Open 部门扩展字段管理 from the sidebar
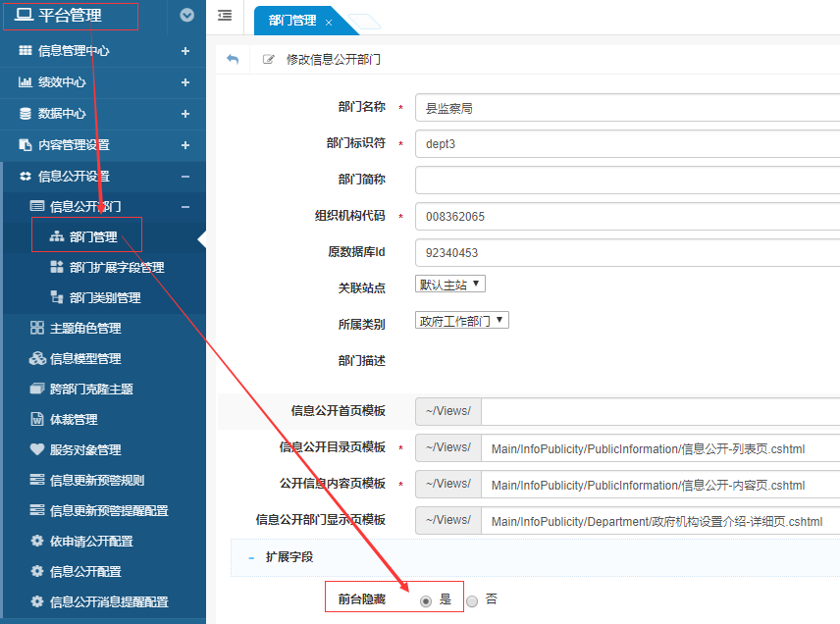The image size is (840, 624). [x=116, y=268]
